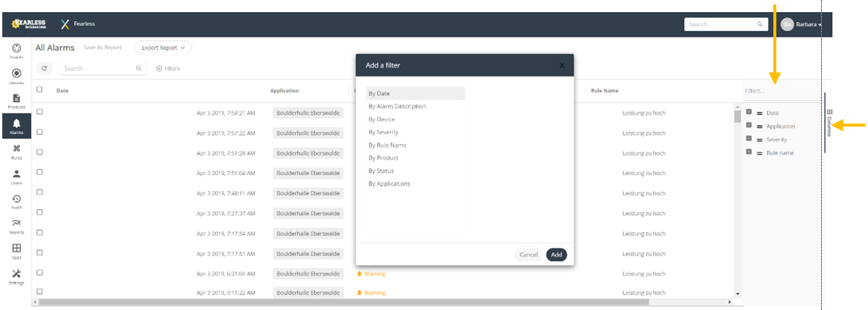
Task: Click the horizontal scrollbar below the table
Action: (x=379, y=302)
